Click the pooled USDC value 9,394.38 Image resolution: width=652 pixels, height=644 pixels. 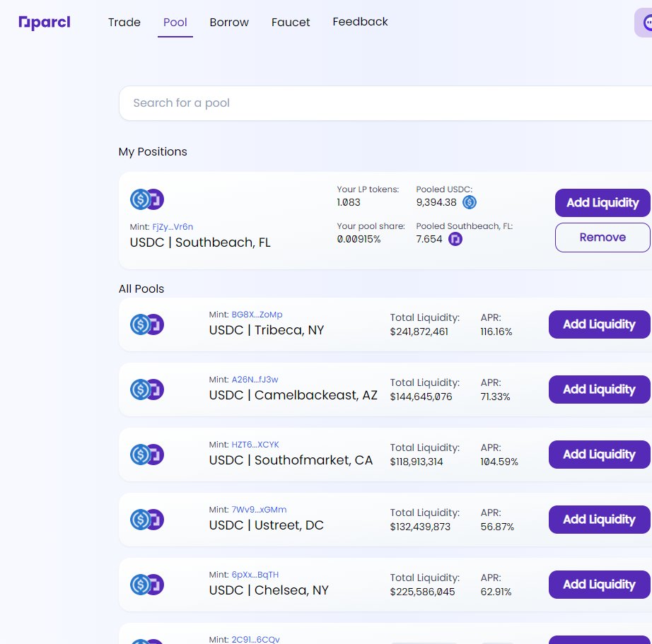[x=436, y=202]
